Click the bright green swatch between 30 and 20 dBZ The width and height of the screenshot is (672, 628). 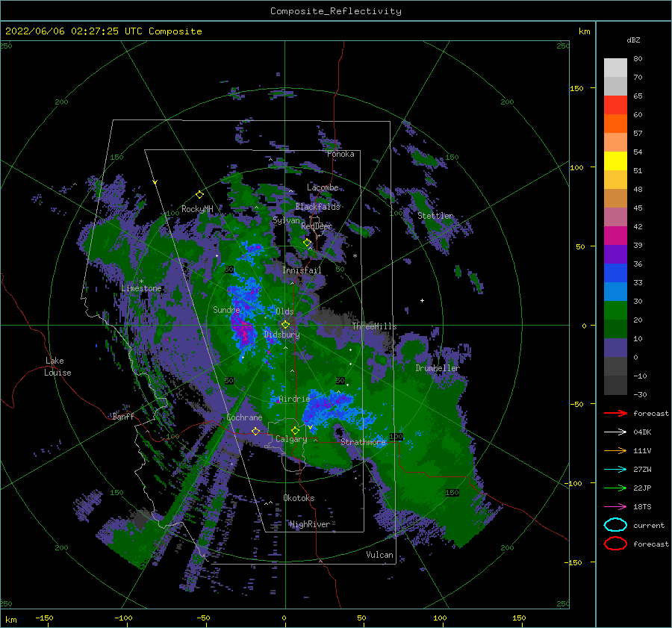pyautogui.click(x=615, y=311)
